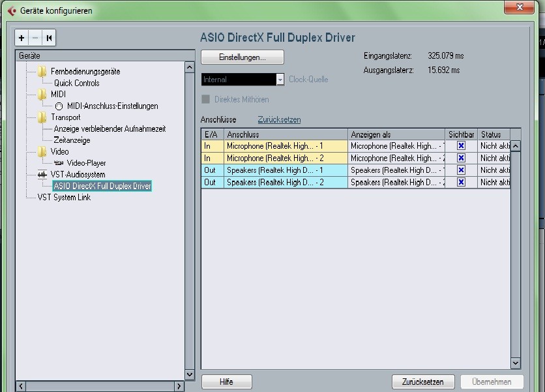This screenshot has height=392, width=545.
Task: Select Quick Controls tree entry
Action: pyautogui.click(x=77, y=83)
